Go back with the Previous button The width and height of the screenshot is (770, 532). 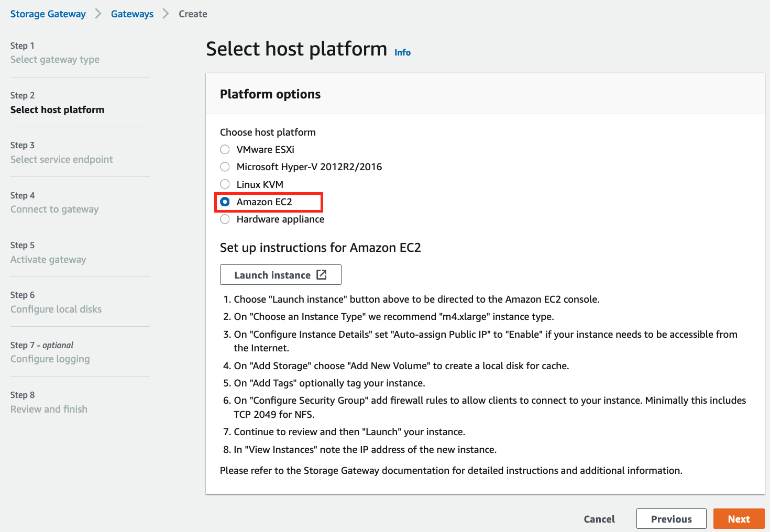[x=672, y=519]
